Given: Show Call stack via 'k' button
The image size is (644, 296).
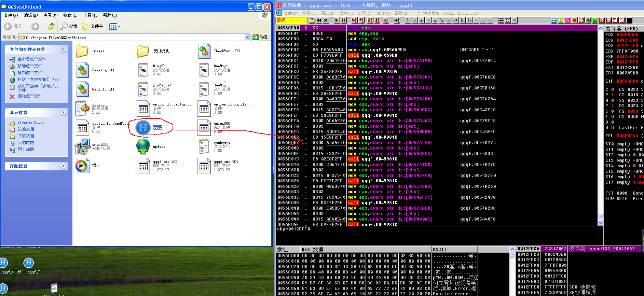Looking at the screenshot, I should coord(462,20).
